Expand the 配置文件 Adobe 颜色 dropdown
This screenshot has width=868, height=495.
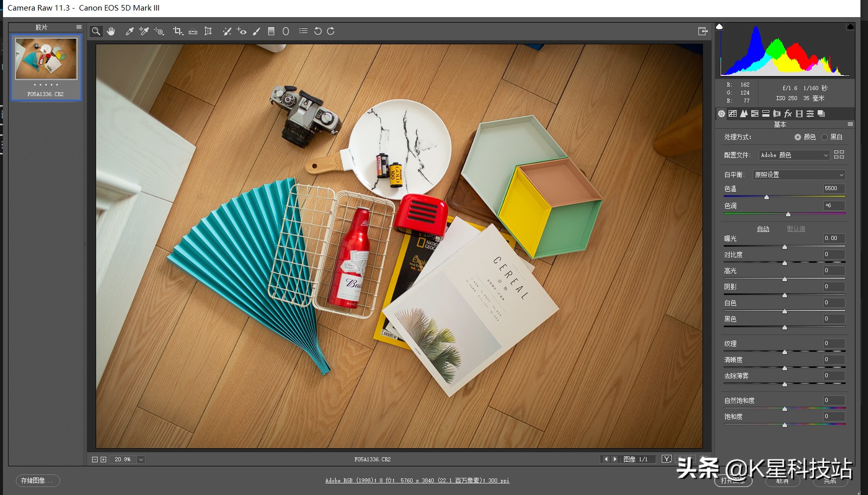point(794,155)
